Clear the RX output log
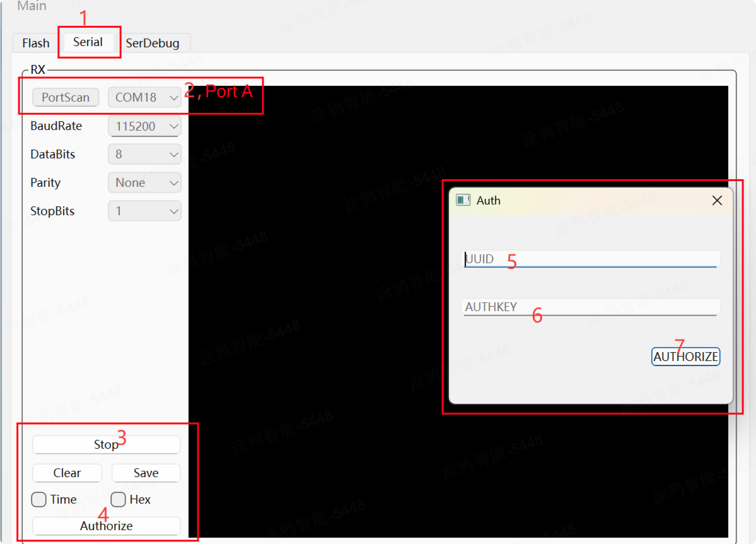Viewport: 756px width, 544px height. (67, 473)
